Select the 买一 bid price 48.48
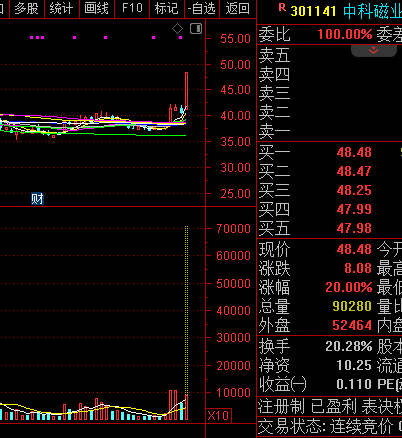 pos(354,152)
